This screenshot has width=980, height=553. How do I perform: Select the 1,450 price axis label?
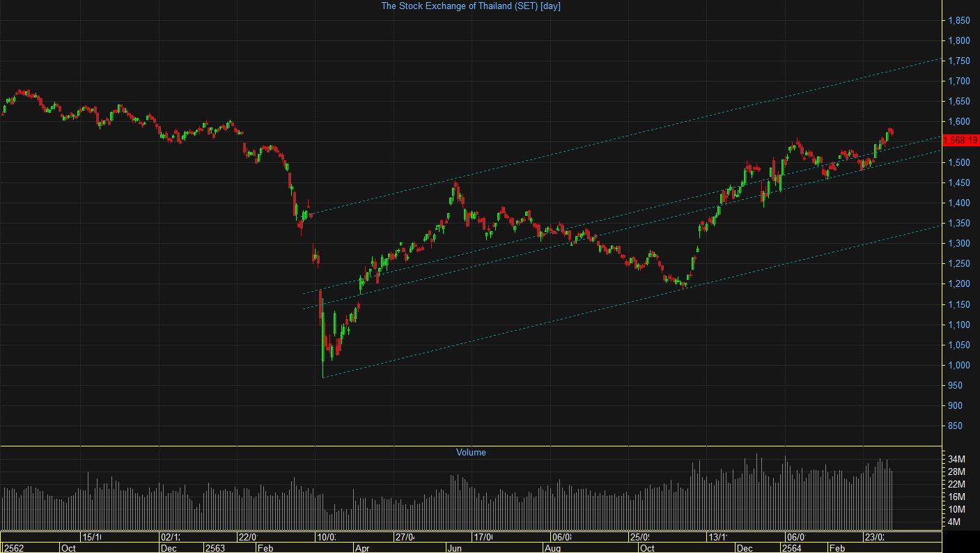click(959, 183)
